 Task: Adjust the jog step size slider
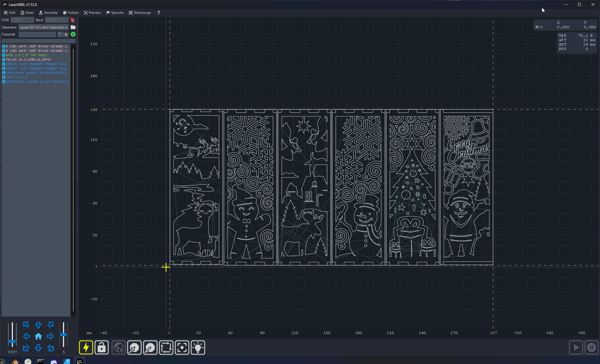(63, 334)
